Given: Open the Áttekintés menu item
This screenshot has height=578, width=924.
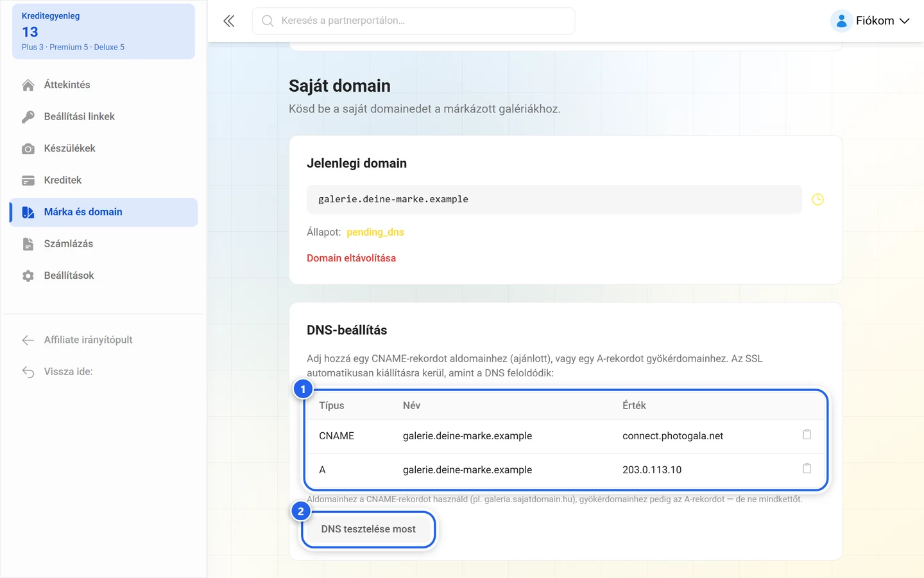Looking at the screenshot, I should tap(104, 85).
